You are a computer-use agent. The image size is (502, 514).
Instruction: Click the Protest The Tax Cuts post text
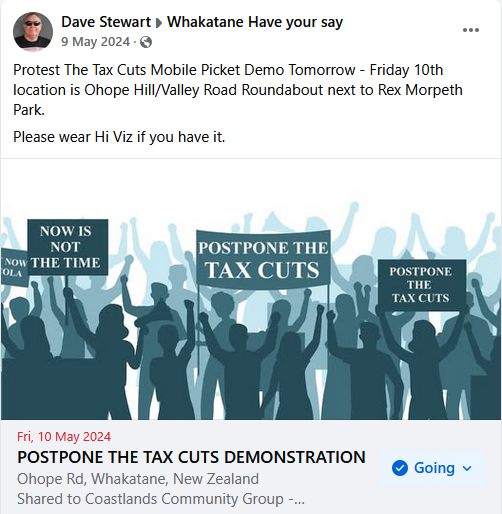click(238, 90)
